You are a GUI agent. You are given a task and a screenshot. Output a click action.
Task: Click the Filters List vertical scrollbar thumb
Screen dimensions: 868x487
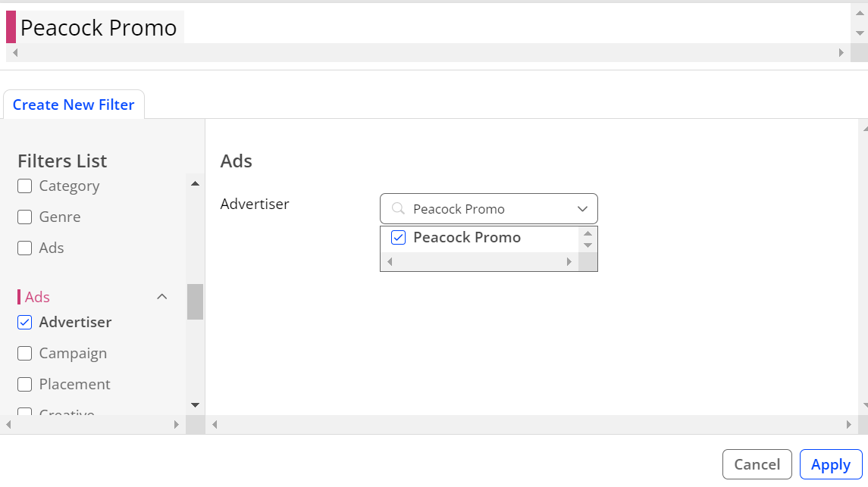coord(195,301)
